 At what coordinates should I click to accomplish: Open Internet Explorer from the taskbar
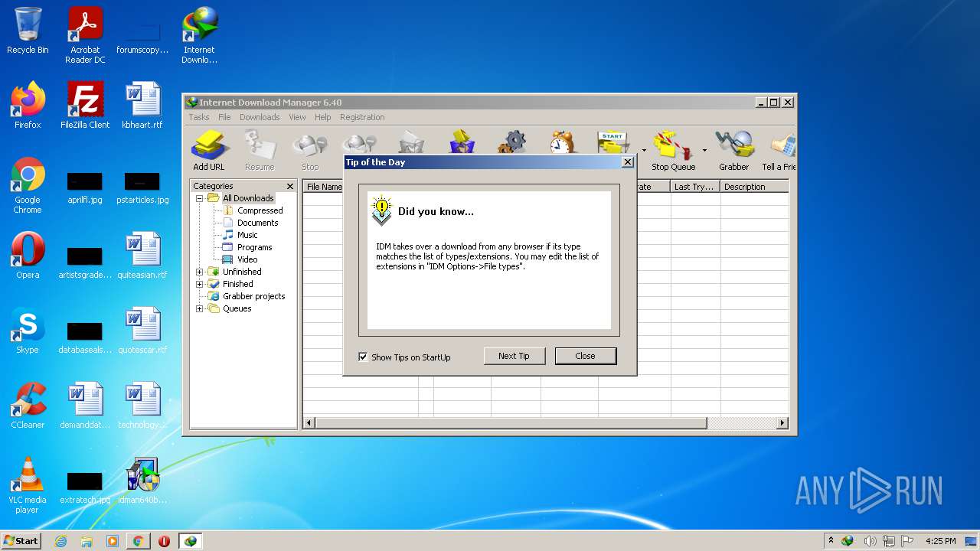point(60,541)
